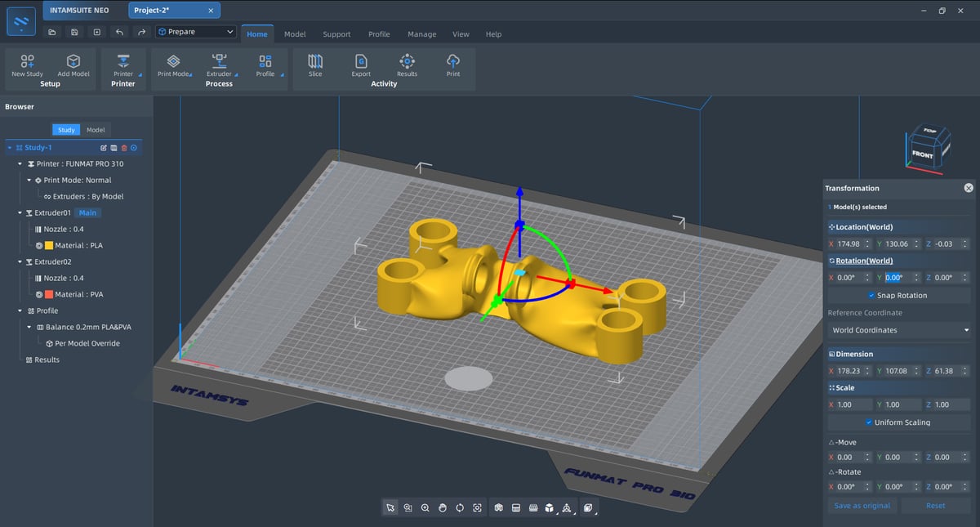
Task: Select the orbit rotate view tool
Action: [460, 507]
